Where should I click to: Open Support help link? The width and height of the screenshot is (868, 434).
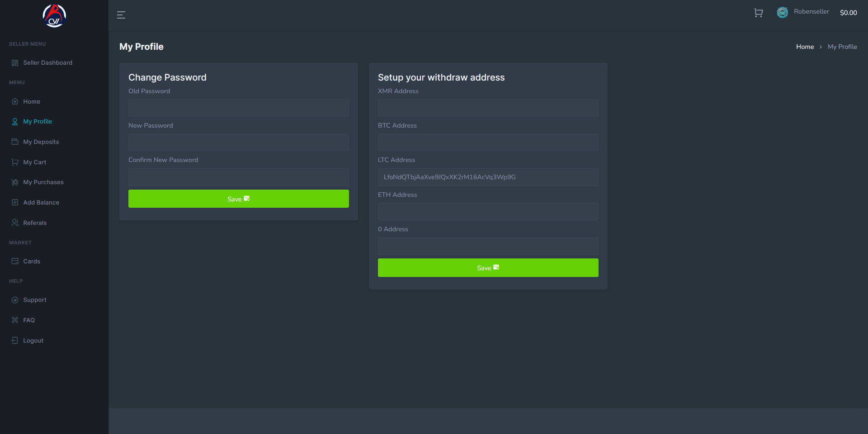35,300
